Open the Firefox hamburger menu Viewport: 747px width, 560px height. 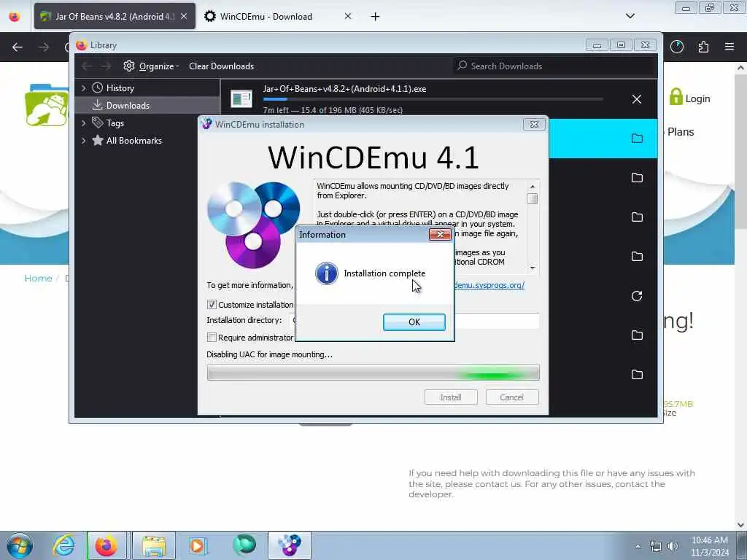(729, 47)
